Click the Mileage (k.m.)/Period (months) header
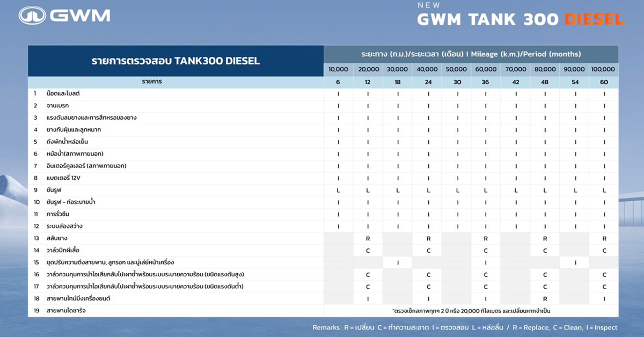The width and height of the screenshot is (644, 337). (471, 54)
